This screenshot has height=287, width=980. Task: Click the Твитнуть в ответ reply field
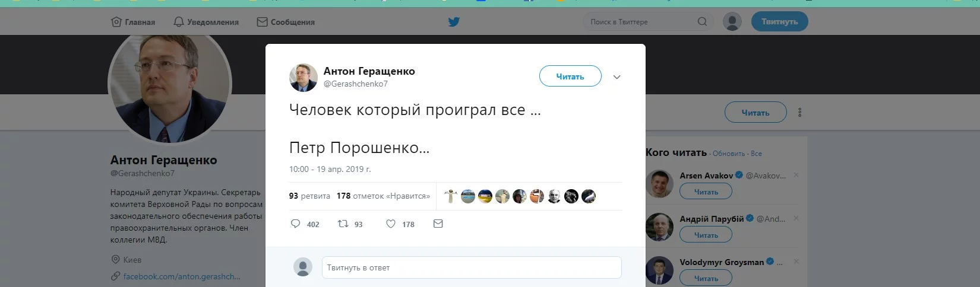point(471,267)
